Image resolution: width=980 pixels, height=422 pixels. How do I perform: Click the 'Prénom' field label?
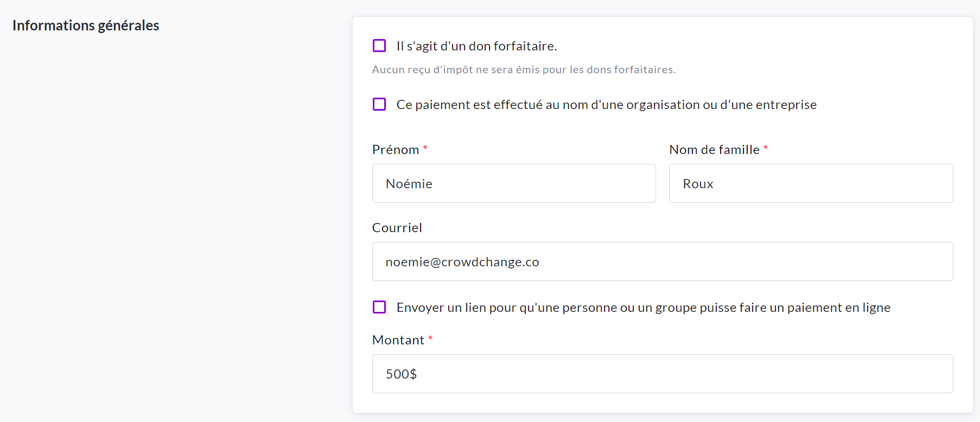396,150
